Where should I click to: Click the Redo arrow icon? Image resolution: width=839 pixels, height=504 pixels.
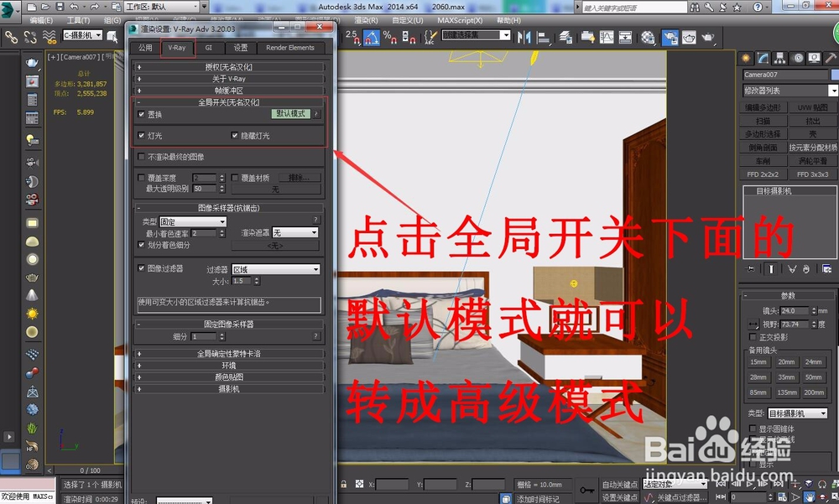[95, 7]
